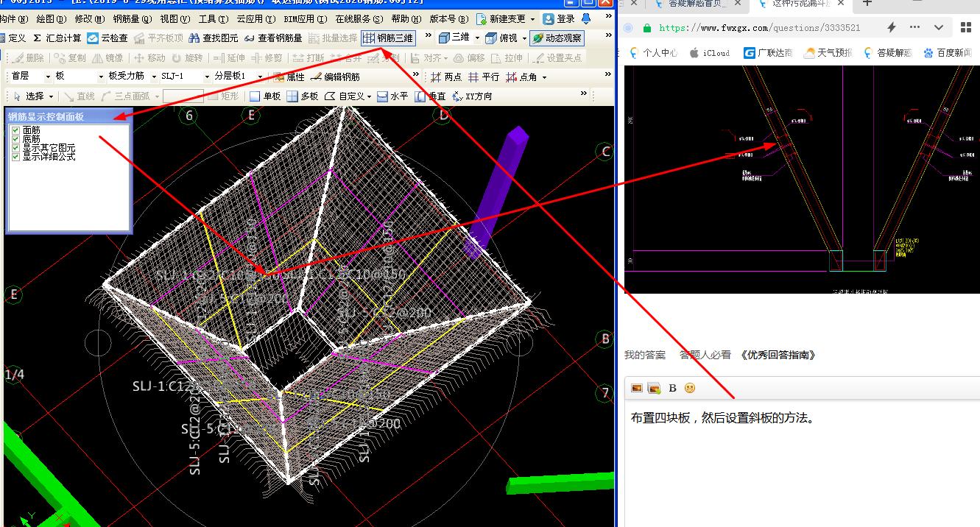Open emoji smiley picker in editor
Viewport: 980px width, 527px height.
(690, 388)
